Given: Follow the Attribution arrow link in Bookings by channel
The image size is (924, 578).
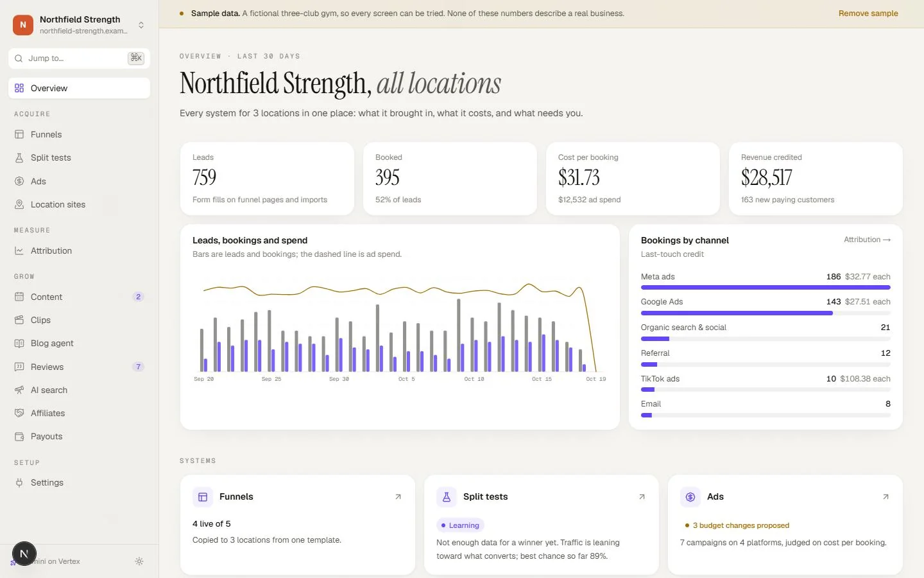Looking at the screenshot, I should point(867,240).
